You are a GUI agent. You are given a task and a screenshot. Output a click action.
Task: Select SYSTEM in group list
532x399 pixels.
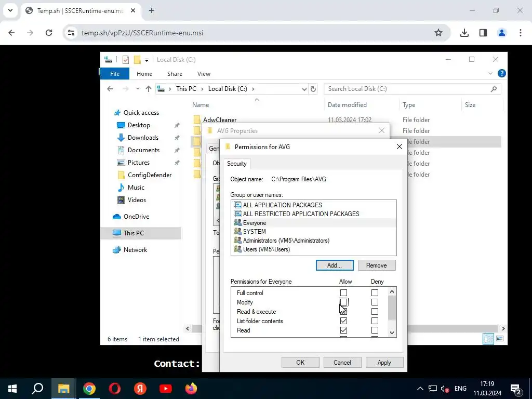[254, 231]
